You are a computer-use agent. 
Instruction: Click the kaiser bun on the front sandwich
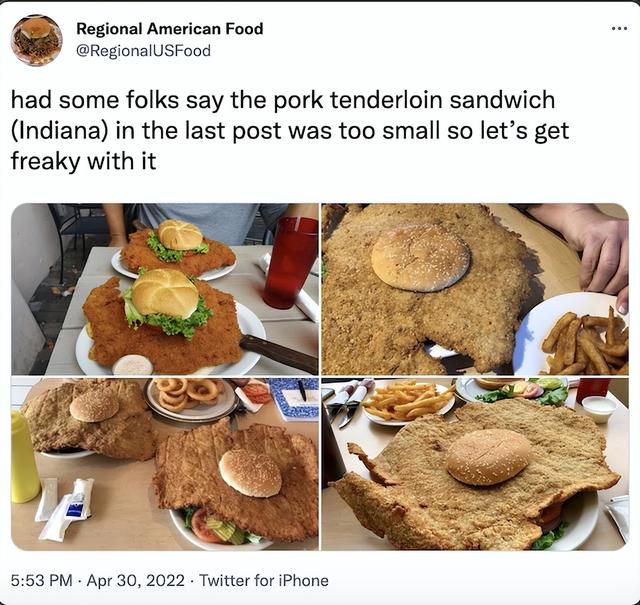point(165,293)
